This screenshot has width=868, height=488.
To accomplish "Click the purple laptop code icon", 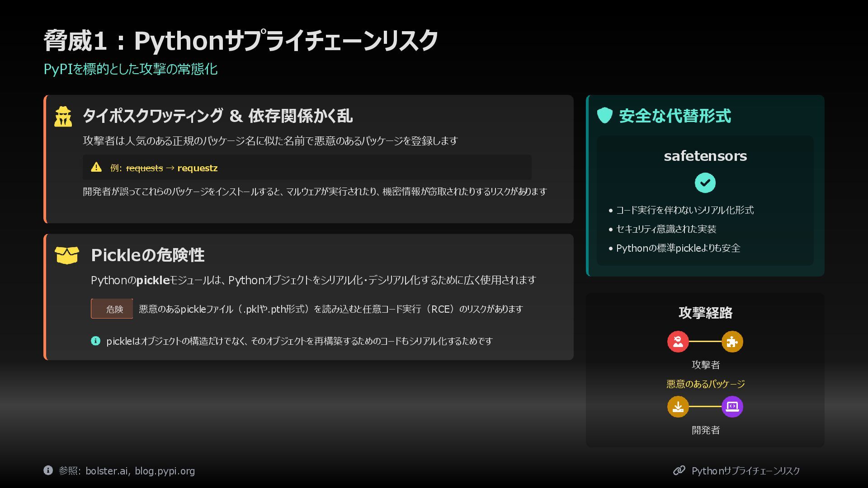I will pyautogui.click(x=732, y=407).
